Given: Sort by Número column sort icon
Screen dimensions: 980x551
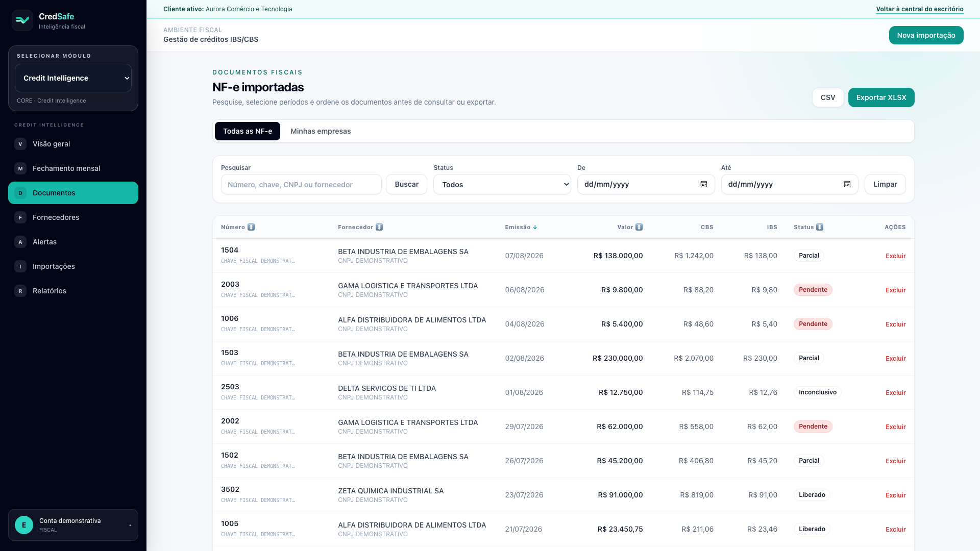Looking at the screenshot, I should tap(251, 227).
